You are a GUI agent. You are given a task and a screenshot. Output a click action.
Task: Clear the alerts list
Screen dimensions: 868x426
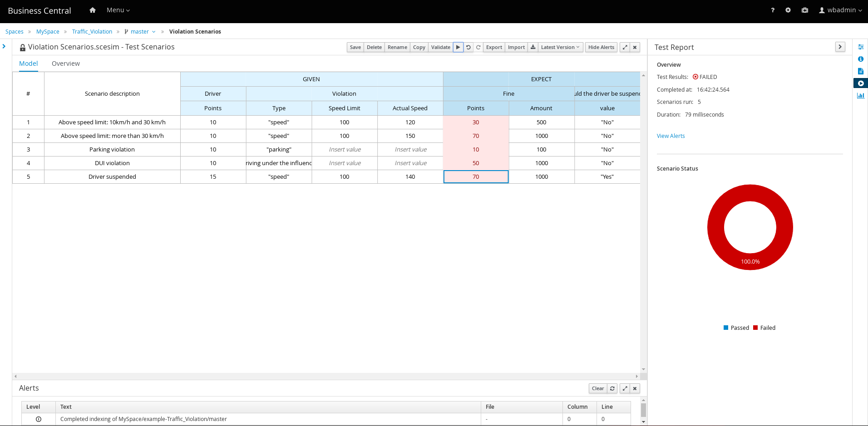coord(598,388)
